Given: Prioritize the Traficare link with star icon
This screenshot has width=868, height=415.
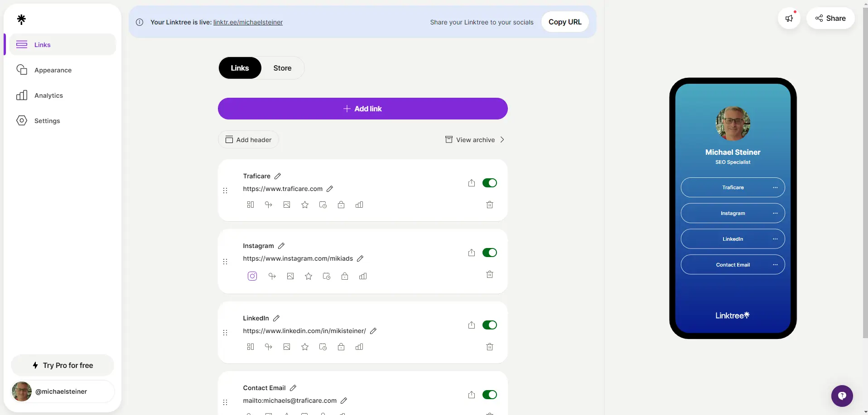Looking at the screenshot, I should (x=305, y=205).
